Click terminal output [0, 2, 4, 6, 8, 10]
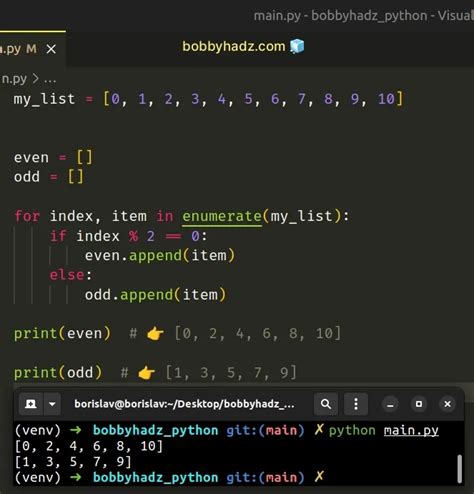This screenshot has height=494, width=474. pyautogui.click(x=89, y=446)
